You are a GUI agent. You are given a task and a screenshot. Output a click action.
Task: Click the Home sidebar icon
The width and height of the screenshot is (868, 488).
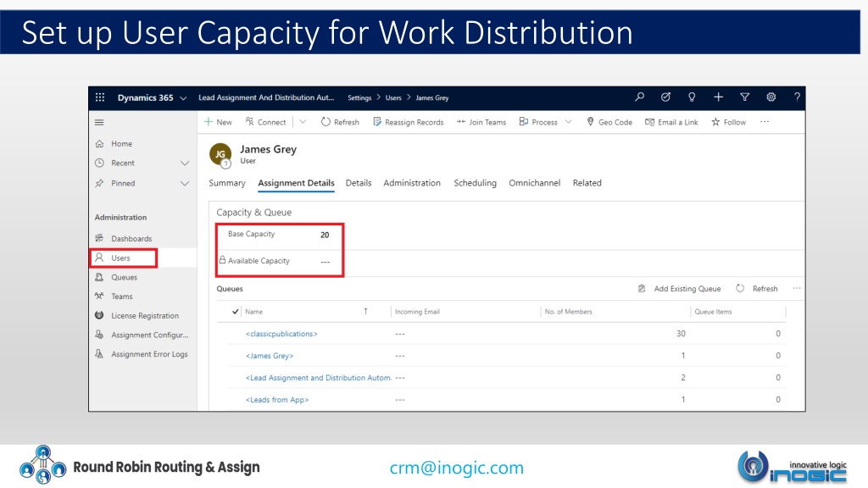tap(100, 144)
